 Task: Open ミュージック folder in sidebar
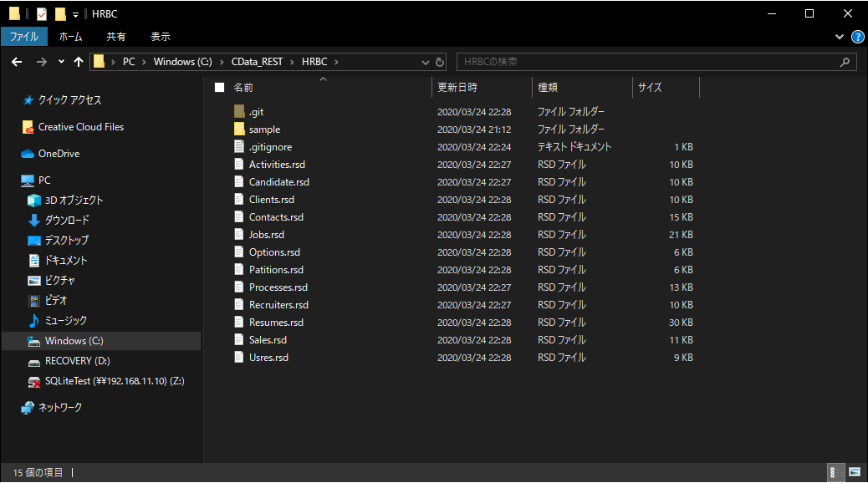66,321
